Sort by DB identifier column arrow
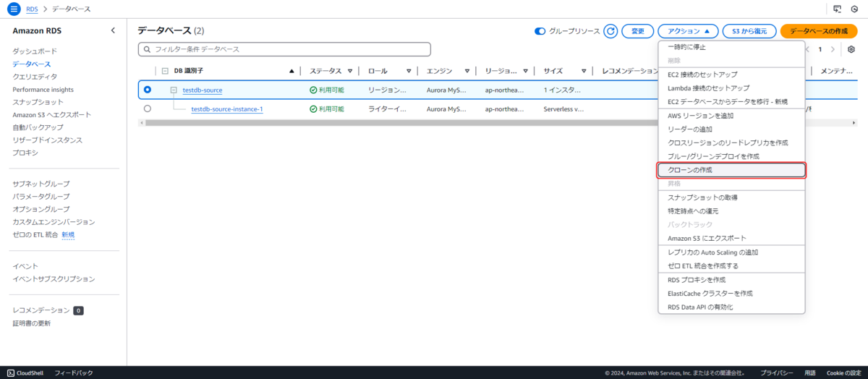 point(292,71)
